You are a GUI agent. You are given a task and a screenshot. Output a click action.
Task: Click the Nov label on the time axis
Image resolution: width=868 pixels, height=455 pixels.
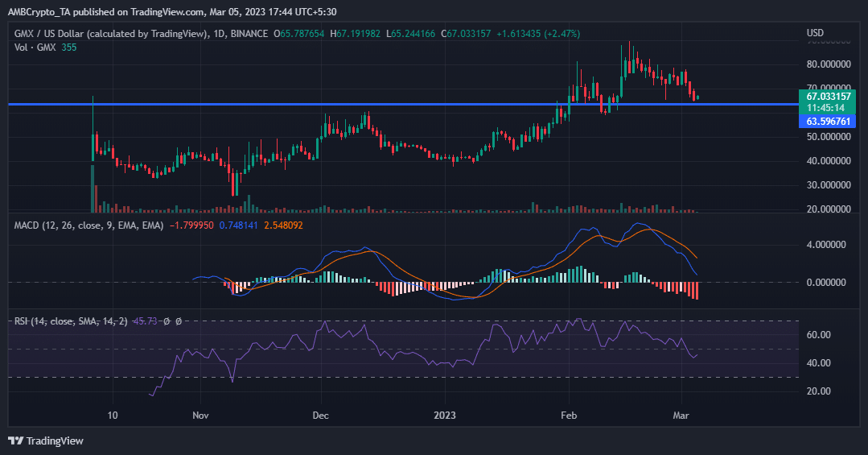coord(200,416)
